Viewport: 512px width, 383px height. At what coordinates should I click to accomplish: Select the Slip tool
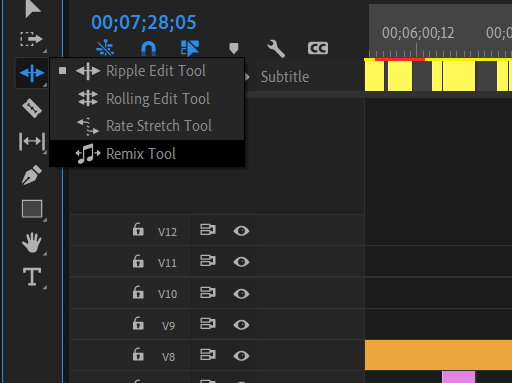(32, 141)
